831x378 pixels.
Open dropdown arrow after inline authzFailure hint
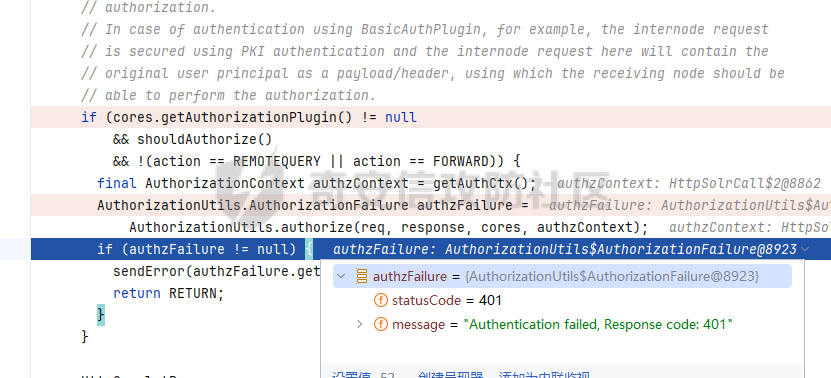pyautogui.click(x=806, y=249)
